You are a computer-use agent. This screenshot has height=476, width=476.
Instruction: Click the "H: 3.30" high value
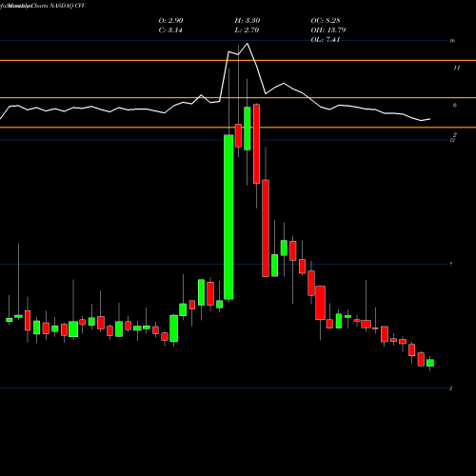click(248, 21)
